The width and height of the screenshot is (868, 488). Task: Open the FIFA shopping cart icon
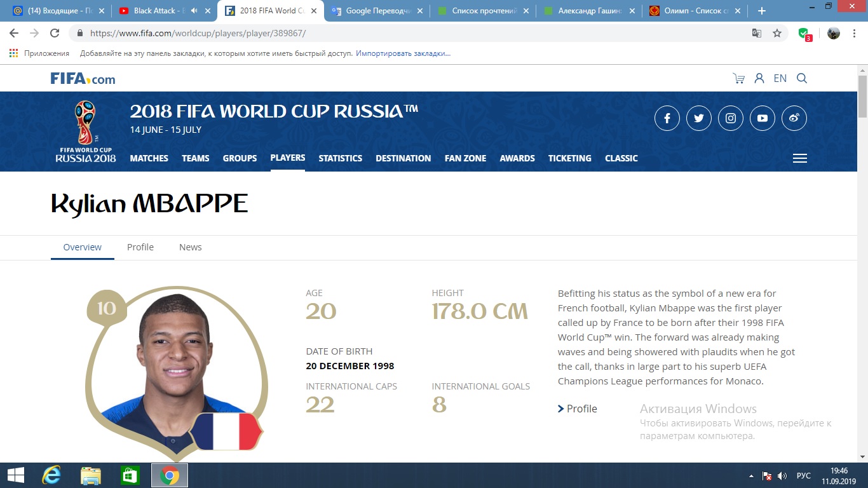click(738, 78)
